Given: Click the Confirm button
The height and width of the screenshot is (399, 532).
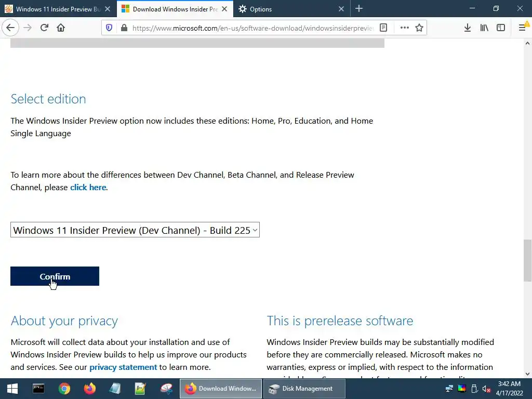Looking at the screenshot, I should coord(55,276).
